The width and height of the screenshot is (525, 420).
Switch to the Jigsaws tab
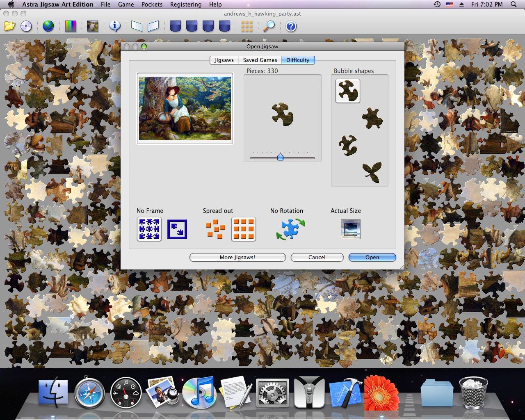tap(224, 60)
